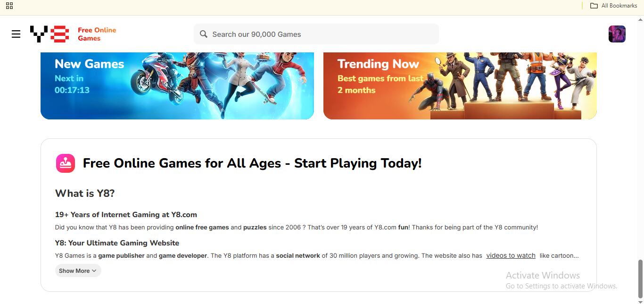Click the magnifier icon in search bar
The image size is (644, 304).
(x=204, y=34)
